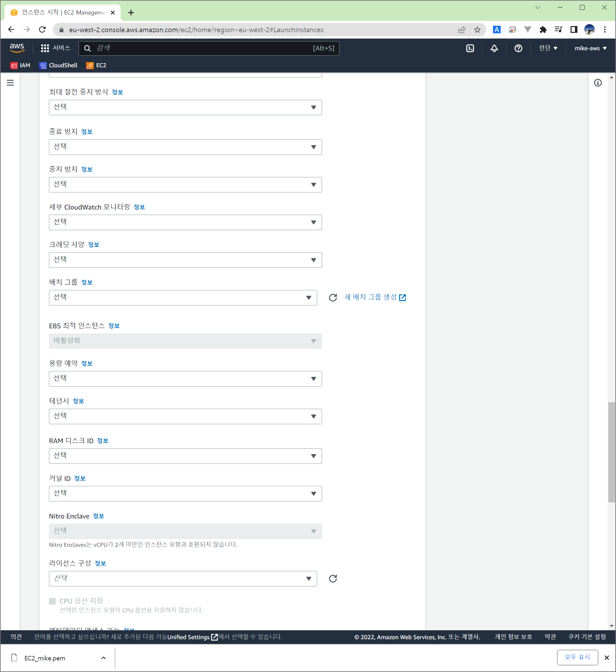Launch CloudShell from the top-bar terminal icon

point(470,48)
